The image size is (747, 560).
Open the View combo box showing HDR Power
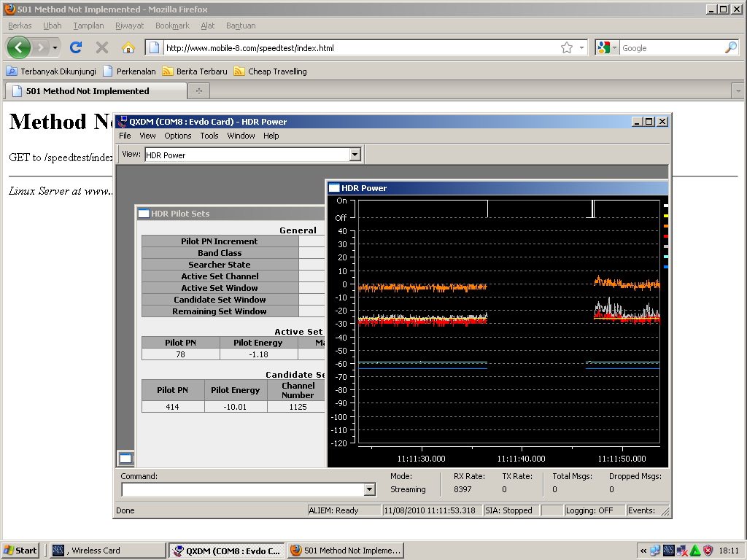click(x=355, y=154)
